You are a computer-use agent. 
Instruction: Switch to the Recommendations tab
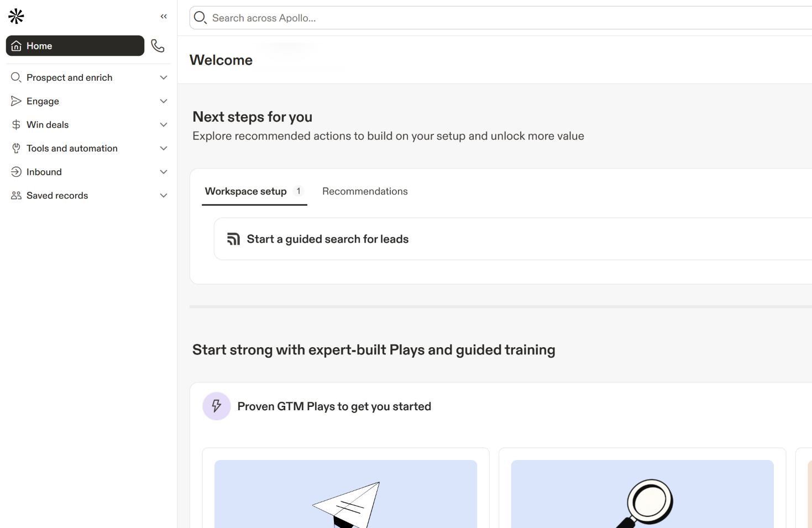coord(365,191)
